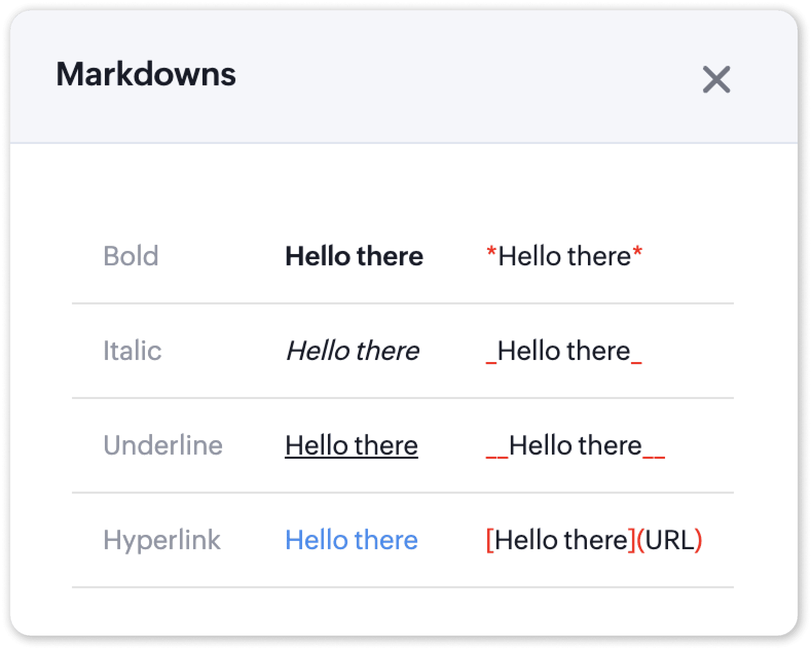
Task: Close the Markdowns dialog
Action: click(716, 80)
